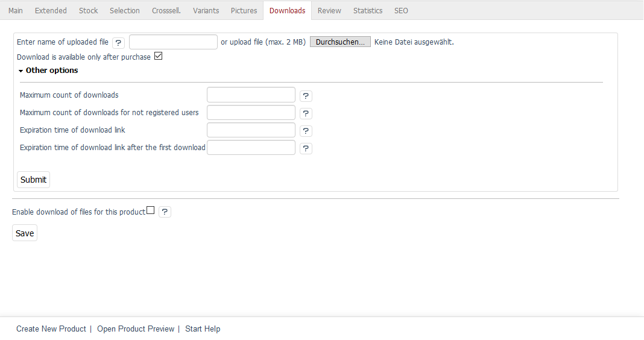Focus the not registered users downloads field
This screenshot has height=340, width=644.
251,113
